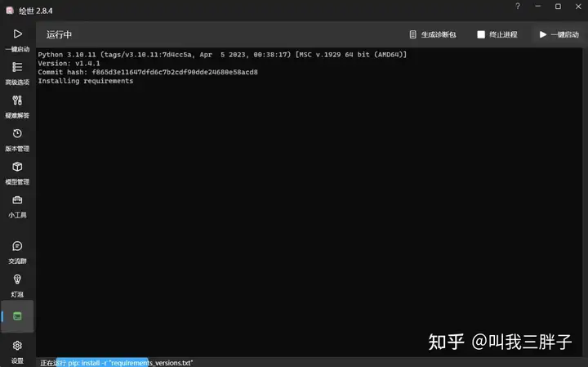Minimize the 绘世 window
This screenshot has width=588, height=367.
537,7
